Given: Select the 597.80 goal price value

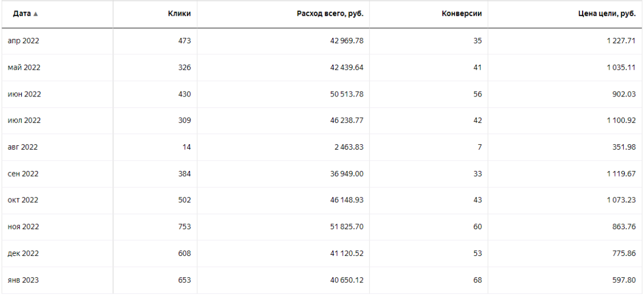Looking at the screenshot, I should point(625,280).
